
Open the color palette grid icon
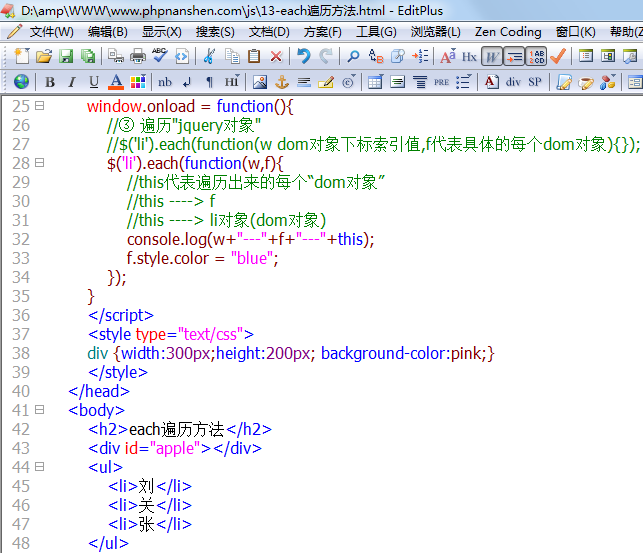(x=138, y=82)
